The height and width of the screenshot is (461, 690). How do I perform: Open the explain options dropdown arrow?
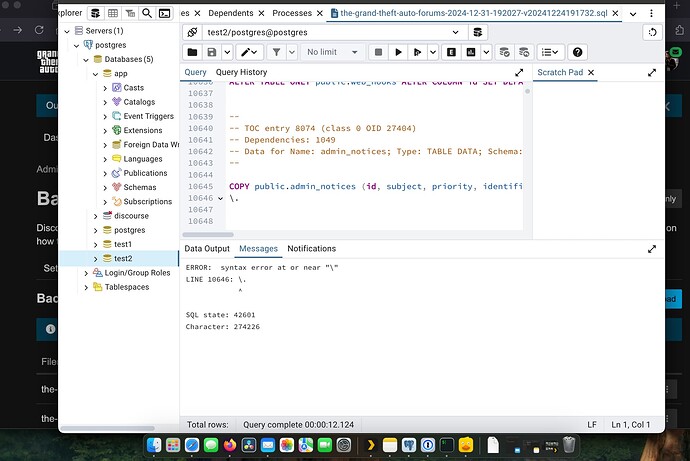(x=486, y=52)
